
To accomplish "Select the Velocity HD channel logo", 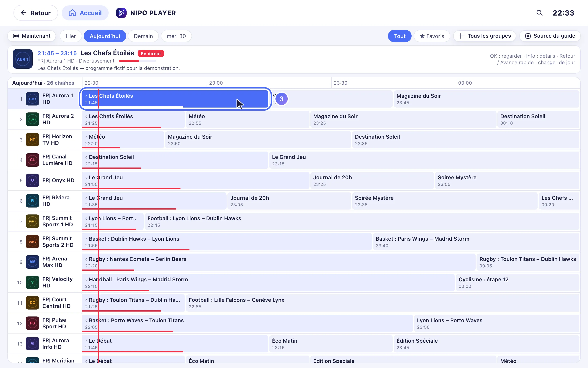I will click(x=32, y=282).
